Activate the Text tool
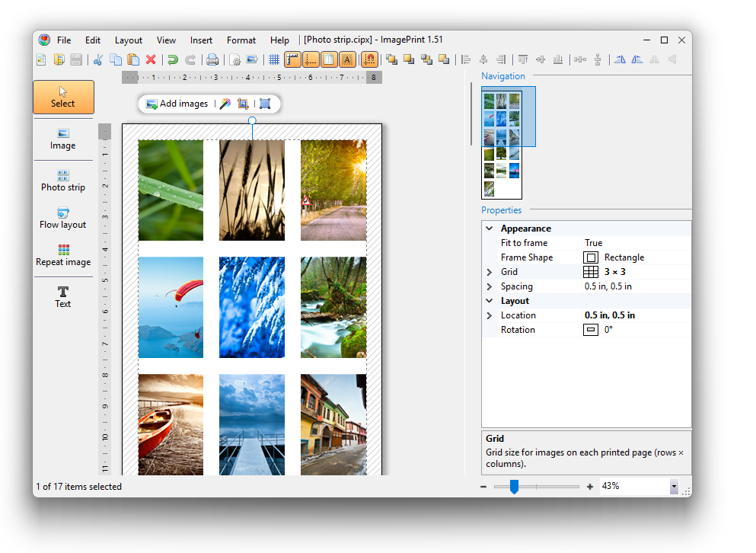Screen dimensions: 756x553 (63, 296)
